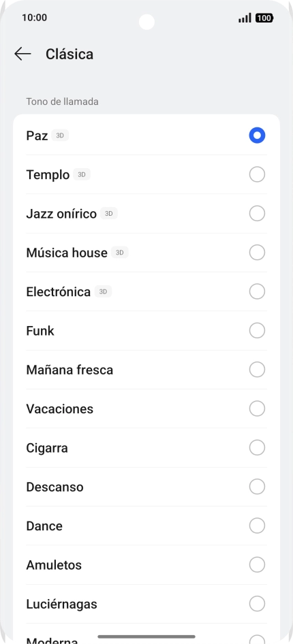The height and width of the screenshot is (644, 293).
Task: Tap the signal strength icon
Action: 245,18
